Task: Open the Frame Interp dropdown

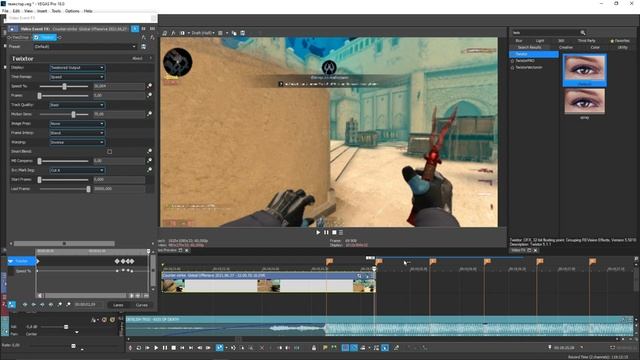Action: tap(77, 133)
